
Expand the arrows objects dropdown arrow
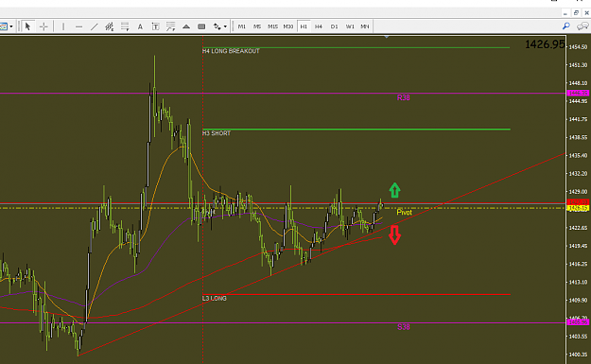(225, 26)
